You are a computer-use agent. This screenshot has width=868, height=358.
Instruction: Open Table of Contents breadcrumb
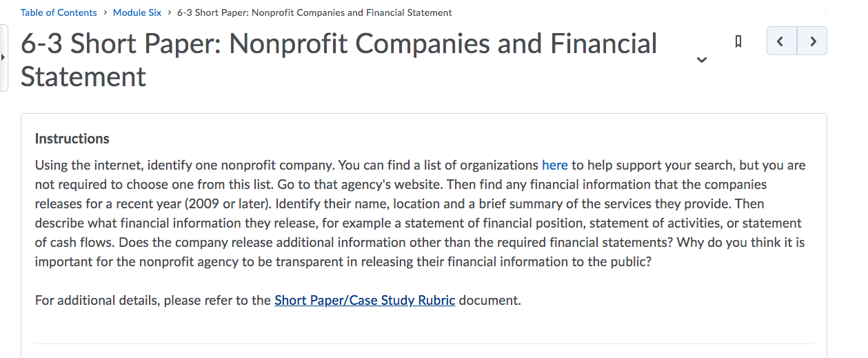(x=59, y=12)
